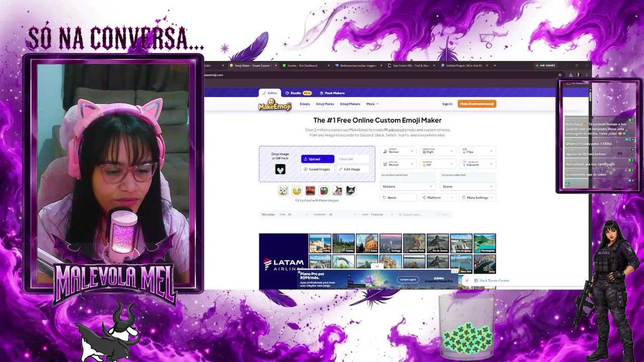Switch to the Editor tab
644x362 pixels.
pyautogui.click(x=270, y=93)
